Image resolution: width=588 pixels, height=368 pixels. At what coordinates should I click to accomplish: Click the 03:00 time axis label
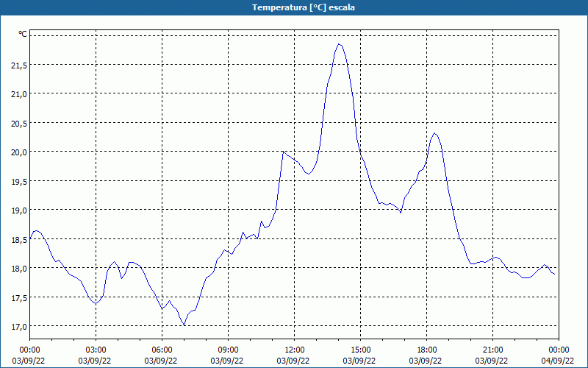(x=96, y=350)
